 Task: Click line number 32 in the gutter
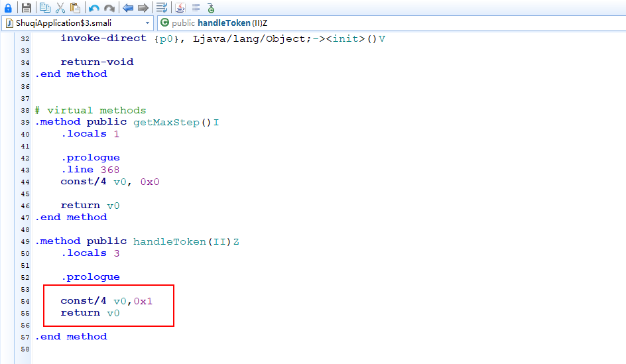(x=25, y=38)
